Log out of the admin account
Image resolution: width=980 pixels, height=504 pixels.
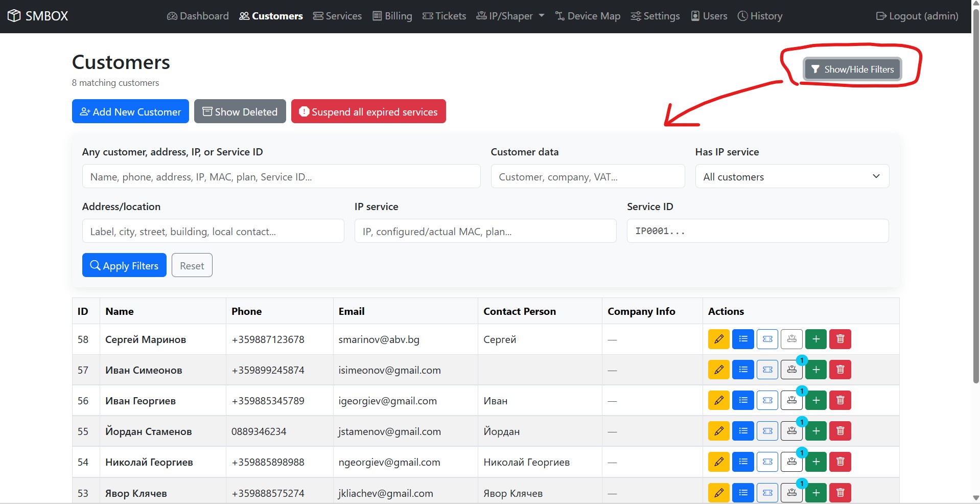click(x=917, y=16)
